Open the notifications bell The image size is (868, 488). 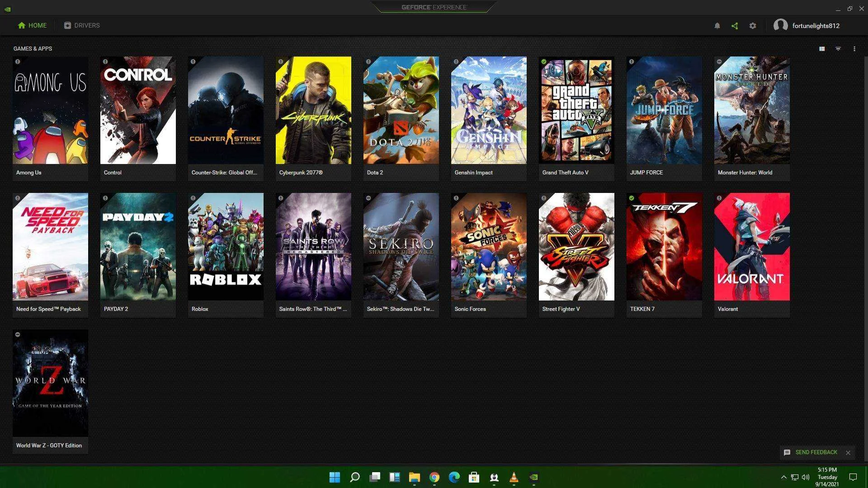coord(717,26)
